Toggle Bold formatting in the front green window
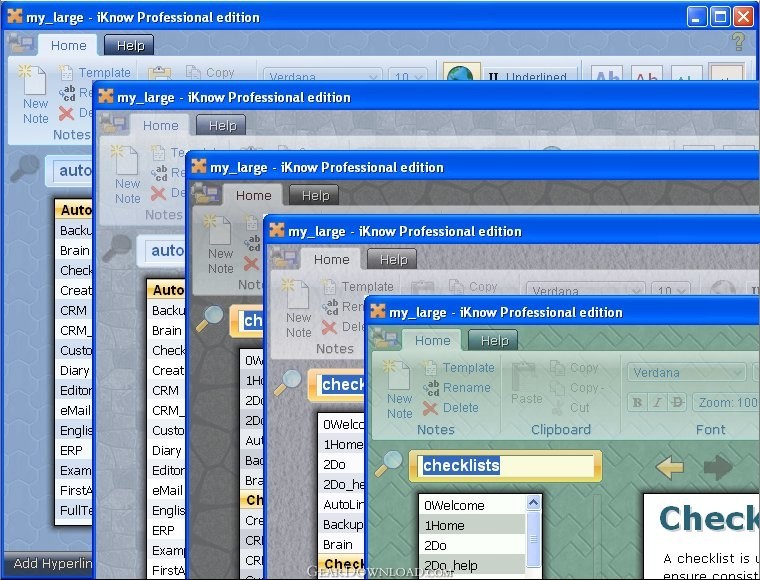The width and height of the screenshot is (760, 580). [x=637, y=403]
